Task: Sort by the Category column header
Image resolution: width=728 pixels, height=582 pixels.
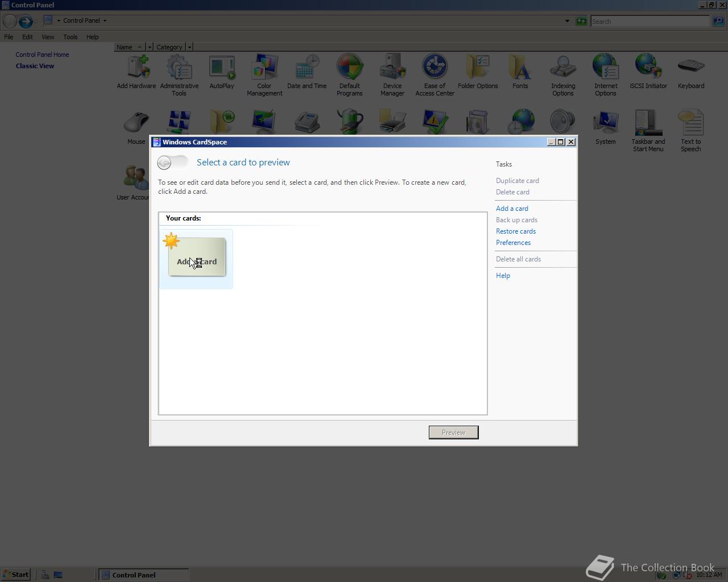Action: tap(169, 47)
